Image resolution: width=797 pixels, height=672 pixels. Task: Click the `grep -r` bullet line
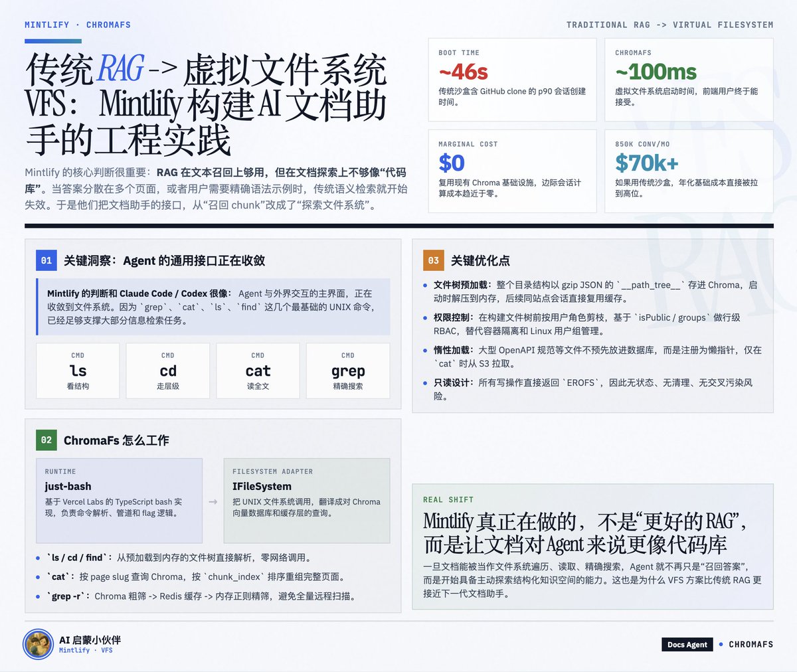tap(198, 596)
